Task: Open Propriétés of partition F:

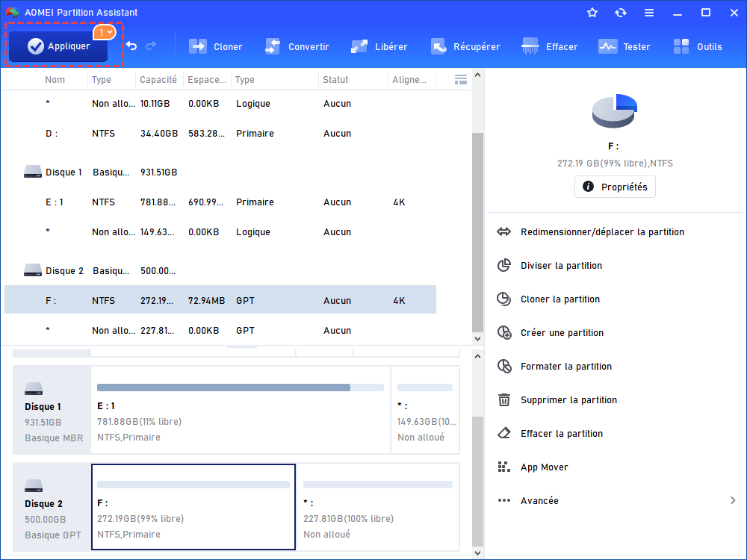Action: (x=615, y=187)
